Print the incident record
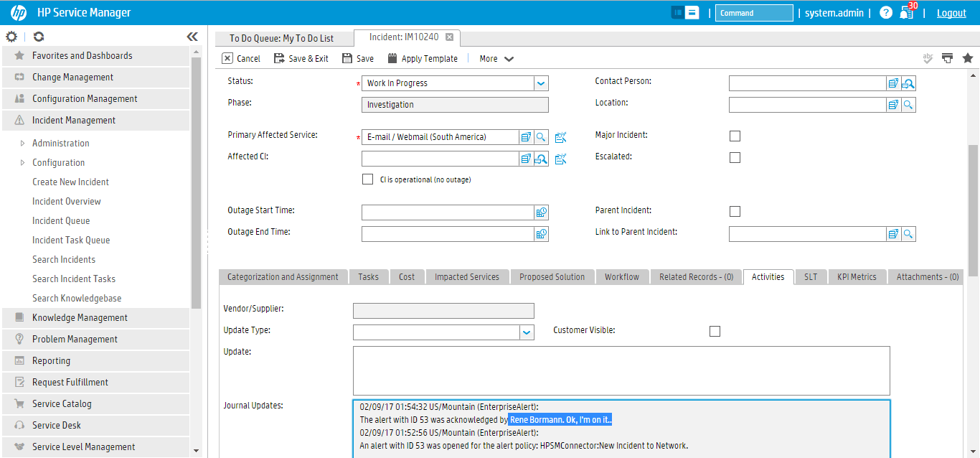The height and width of the screenshot is (458, 980). pos(948,58)
